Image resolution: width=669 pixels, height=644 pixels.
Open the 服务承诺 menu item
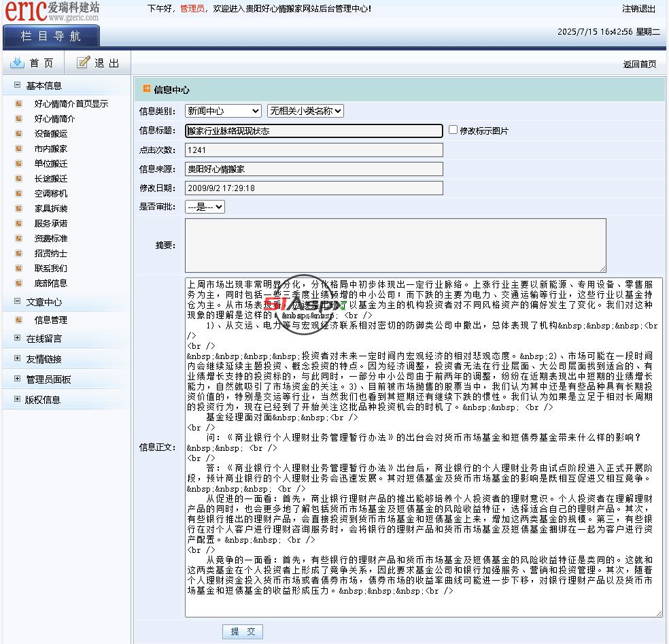(51, 223)
